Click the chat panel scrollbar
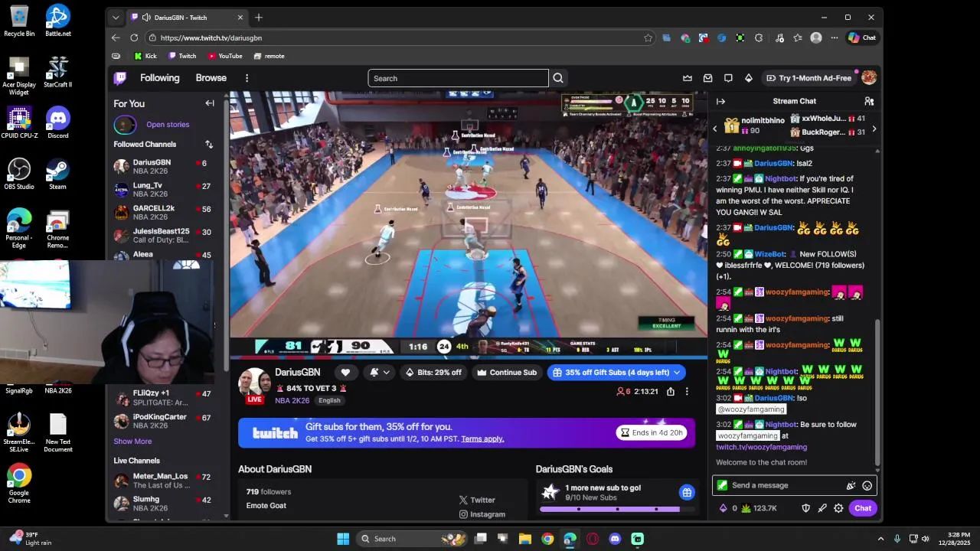 point(877,394)
